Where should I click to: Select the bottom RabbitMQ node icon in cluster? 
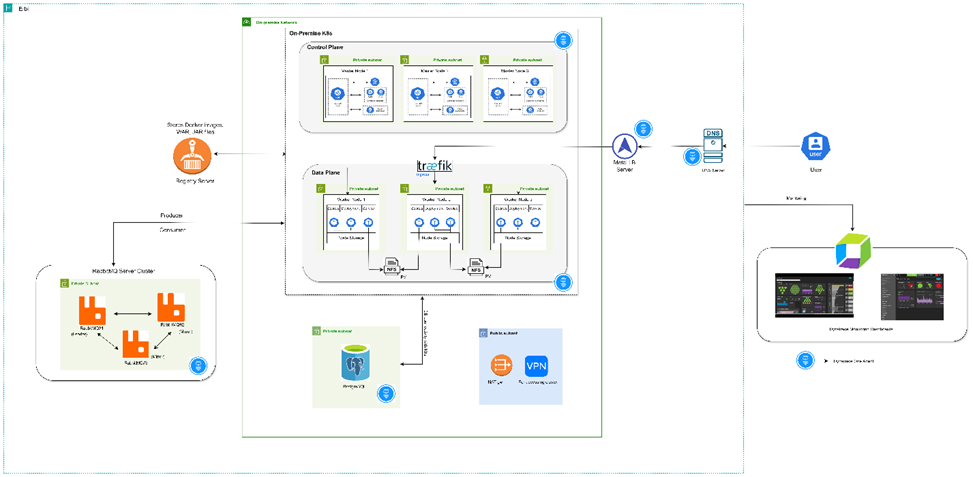point(137,344)
